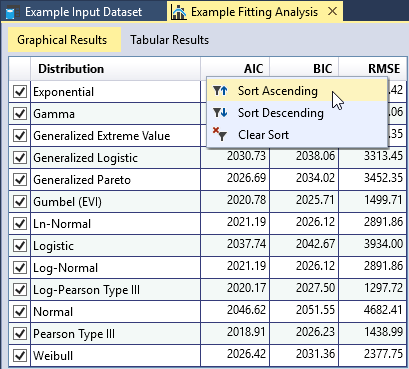
Task: Click the Example Fitting Analysis chart icon
Action: (178, 12)
